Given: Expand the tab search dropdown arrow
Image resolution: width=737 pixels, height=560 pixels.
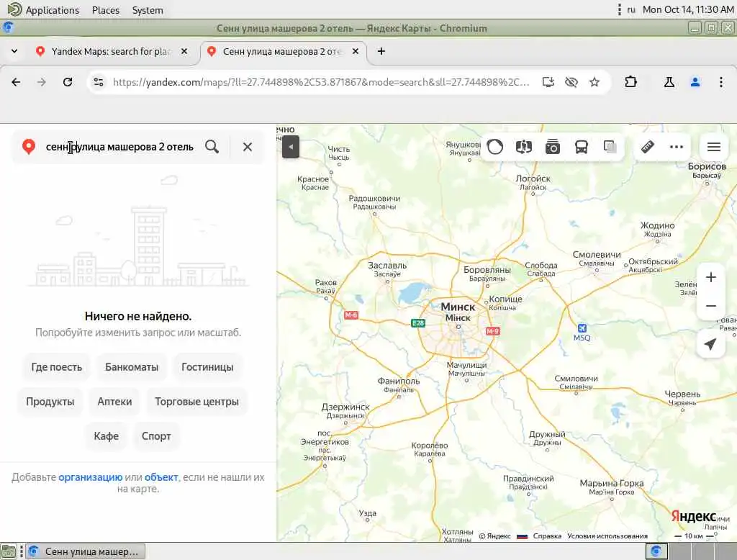Looking at the screenshot, I should tap(14, 51).
